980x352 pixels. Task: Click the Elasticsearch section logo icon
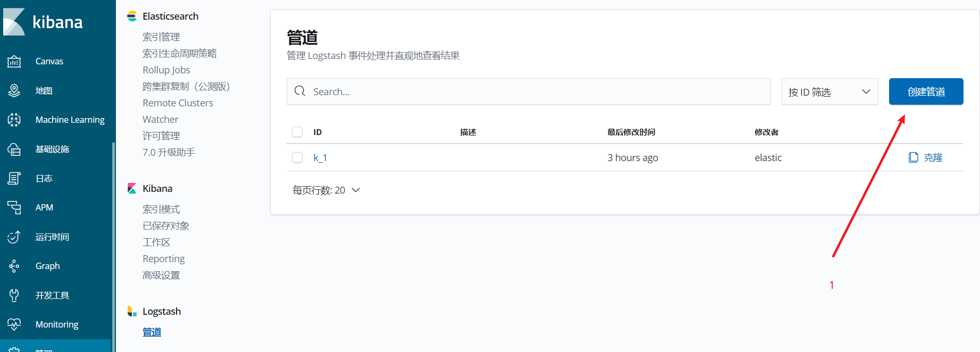point(132,16)
